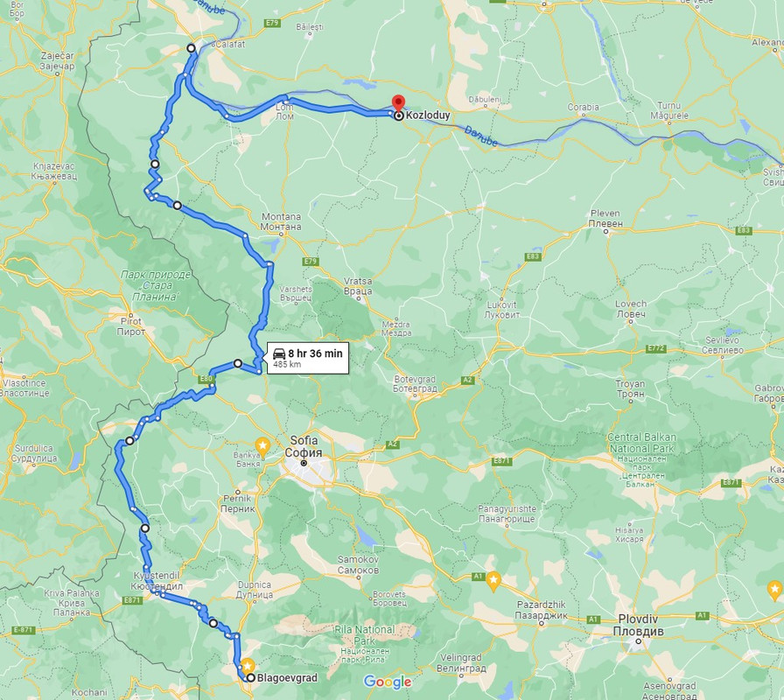Click the Rila National Park label

[364, 635]
